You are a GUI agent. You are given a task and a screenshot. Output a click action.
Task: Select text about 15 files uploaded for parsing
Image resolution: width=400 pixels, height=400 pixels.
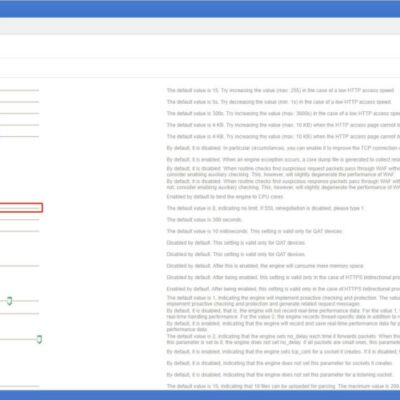(x=283, y=386)
